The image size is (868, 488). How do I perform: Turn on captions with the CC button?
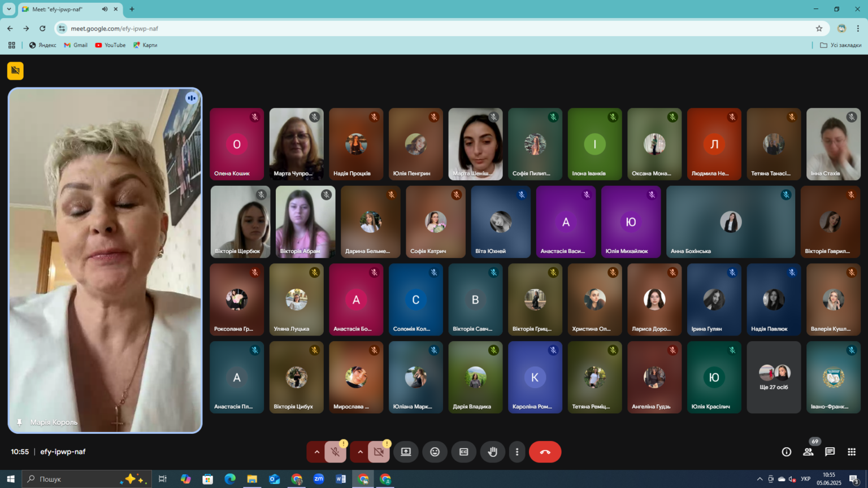tap(464, 452)
